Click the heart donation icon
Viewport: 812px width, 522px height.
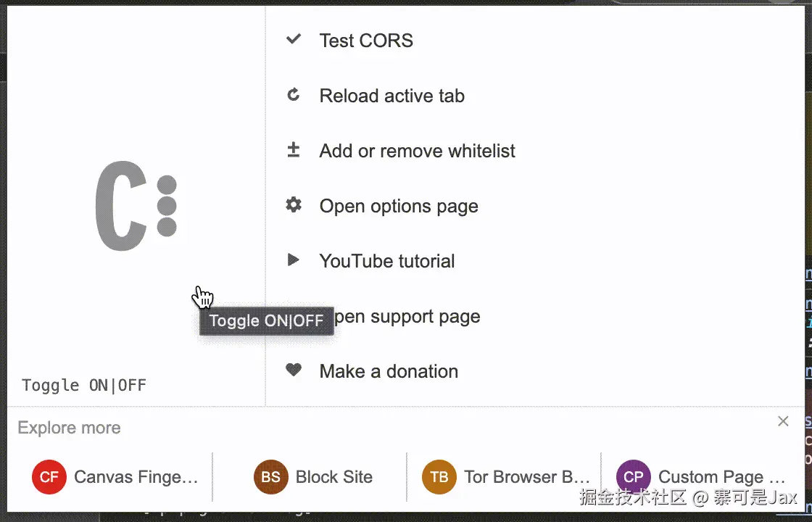(294, 370)
